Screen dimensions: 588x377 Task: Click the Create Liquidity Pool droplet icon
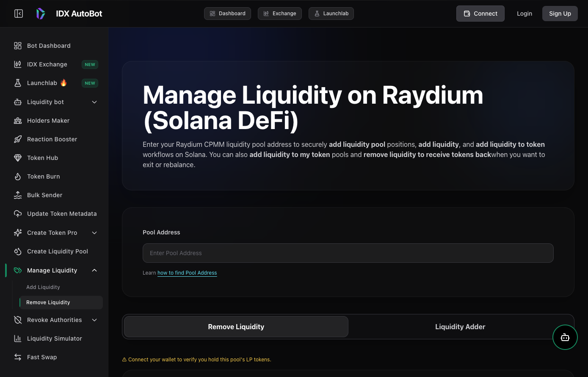click(x=18, y=251)
